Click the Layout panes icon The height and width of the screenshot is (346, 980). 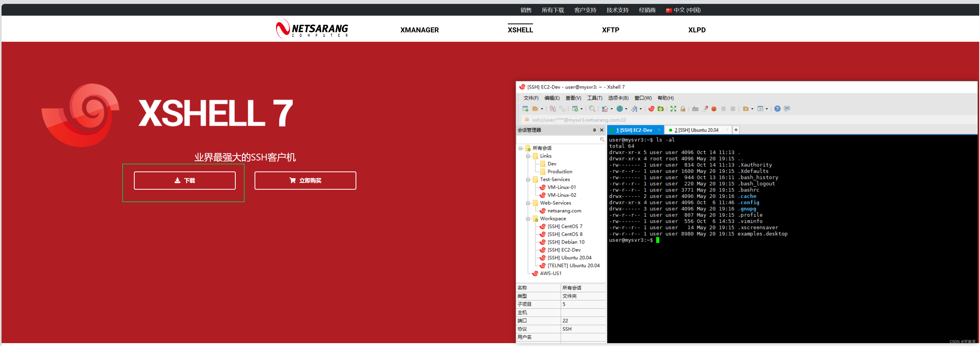tap(760, 109)
